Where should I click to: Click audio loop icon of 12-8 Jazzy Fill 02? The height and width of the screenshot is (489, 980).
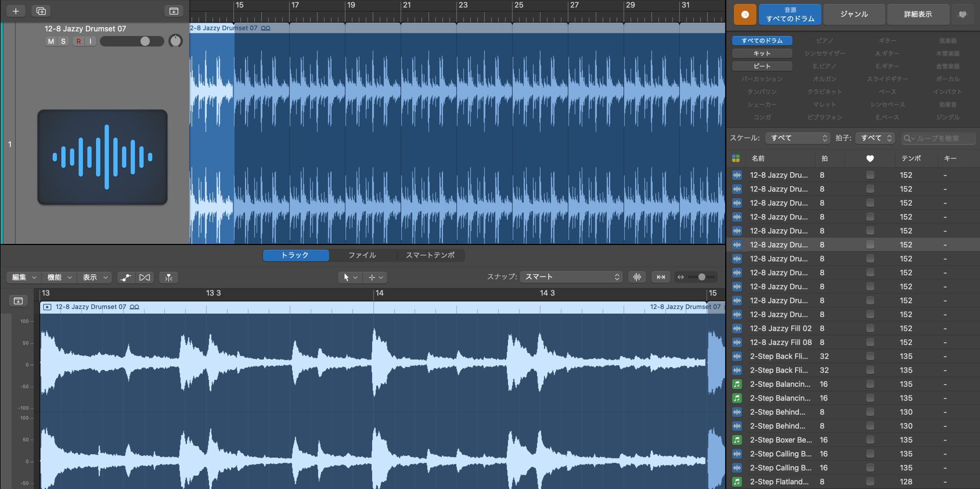coord(737,328)
